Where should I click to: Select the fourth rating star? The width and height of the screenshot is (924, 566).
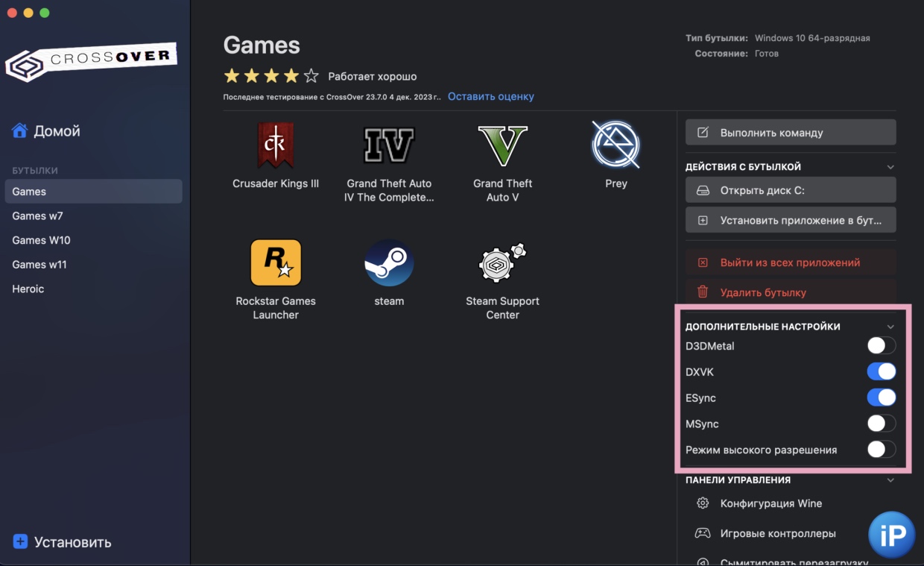pyautogui.click(x=291, y=76)
